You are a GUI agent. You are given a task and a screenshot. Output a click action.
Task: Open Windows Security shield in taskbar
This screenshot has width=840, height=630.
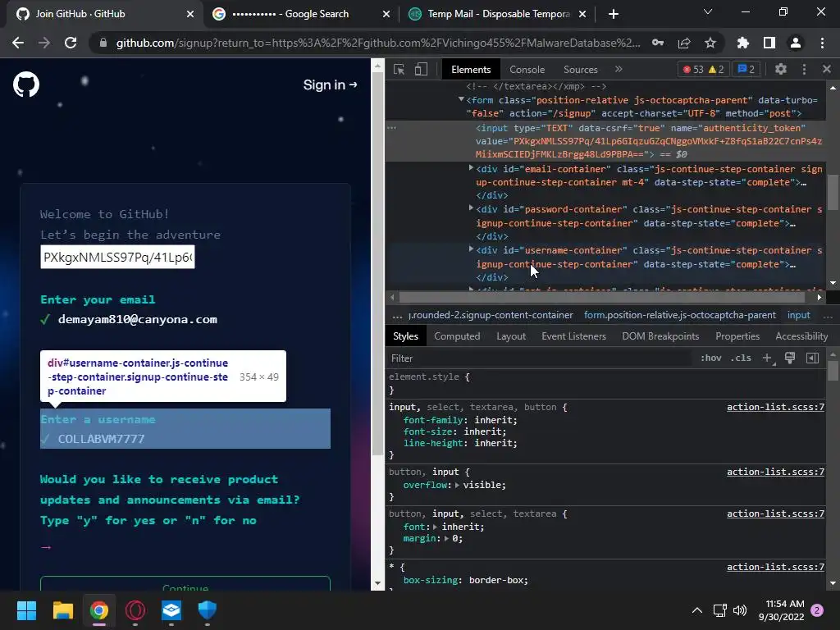pos(208,610)
